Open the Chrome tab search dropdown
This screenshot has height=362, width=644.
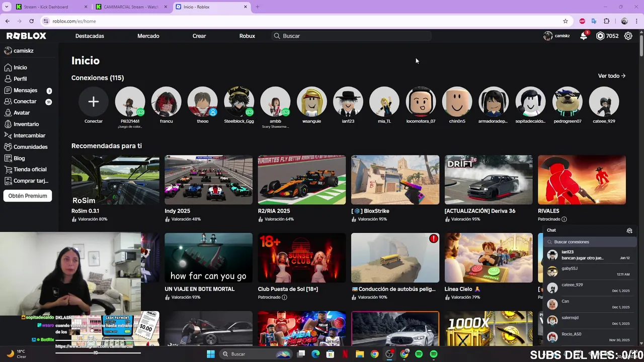tap(7, 7)
